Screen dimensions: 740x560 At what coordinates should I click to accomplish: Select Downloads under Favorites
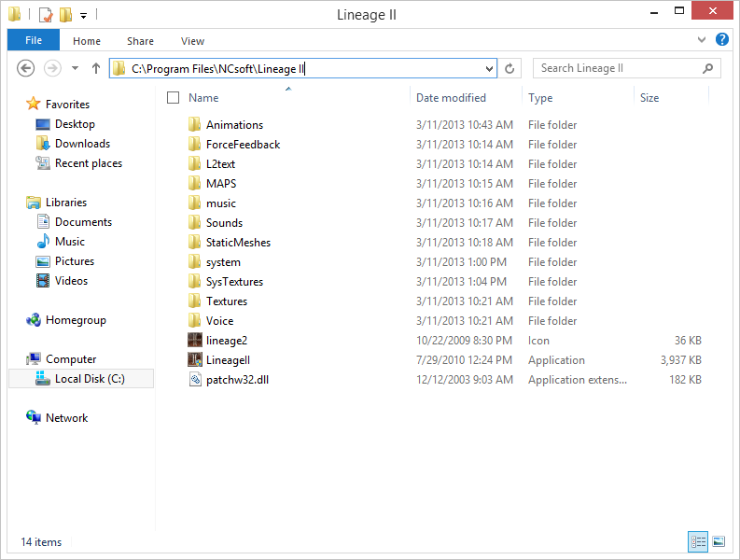click(83, 144)
